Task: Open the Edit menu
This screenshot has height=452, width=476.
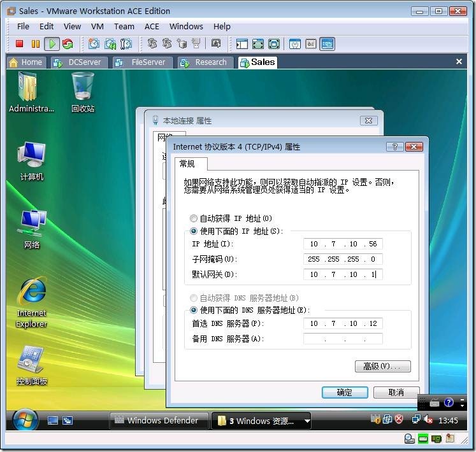Action: [47, 26]
